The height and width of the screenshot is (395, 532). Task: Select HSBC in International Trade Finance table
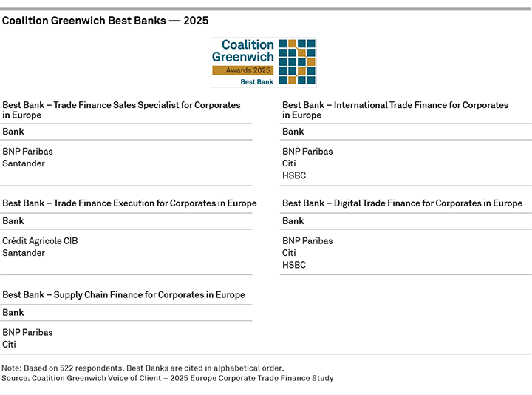294,175
